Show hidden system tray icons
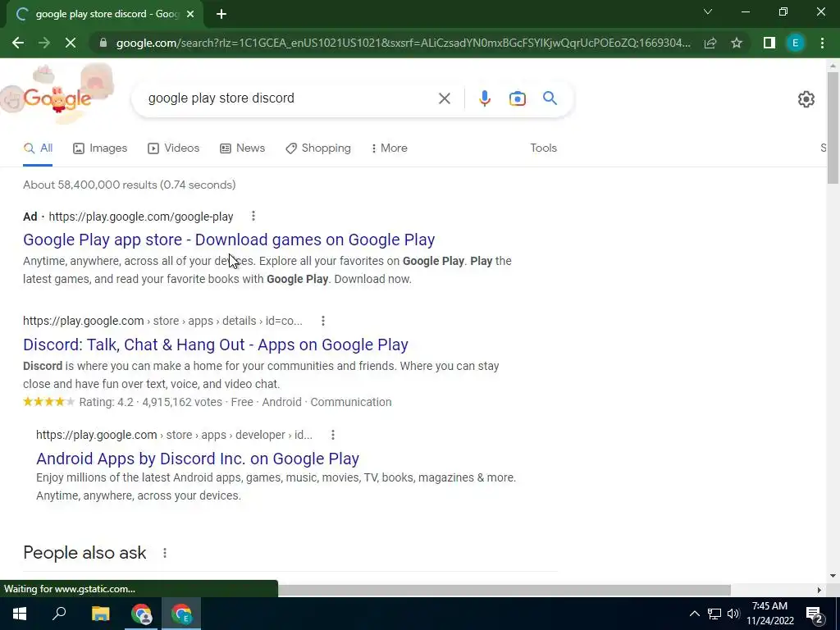 click(x=694, y=614)
